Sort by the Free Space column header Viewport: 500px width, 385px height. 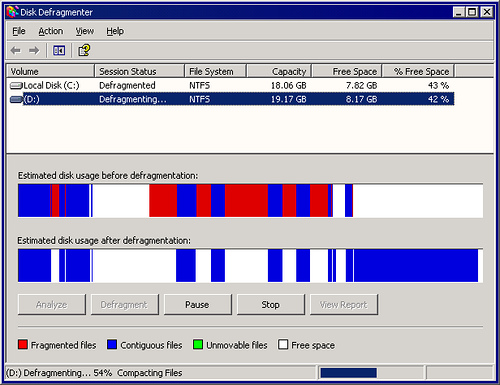pos(347,71)
